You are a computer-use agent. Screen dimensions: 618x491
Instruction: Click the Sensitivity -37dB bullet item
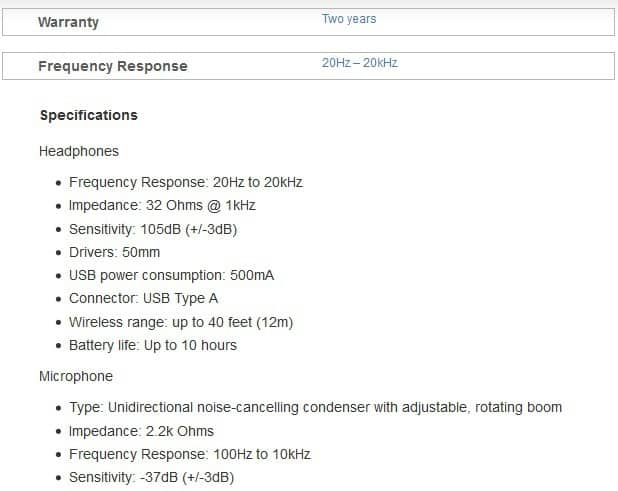pyautogui.click(x=151, y=477)
